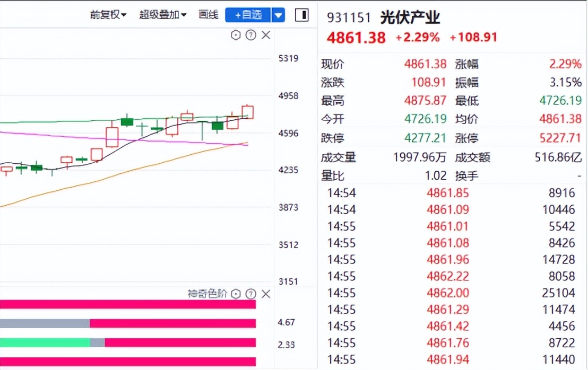
Task: Click the latest red candlestick on chart
Action: (247, 112)
